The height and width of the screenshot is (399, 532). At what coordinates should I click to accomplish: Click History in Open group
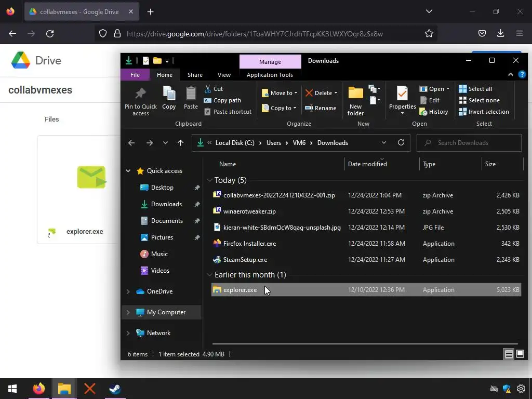click(434, 112)
